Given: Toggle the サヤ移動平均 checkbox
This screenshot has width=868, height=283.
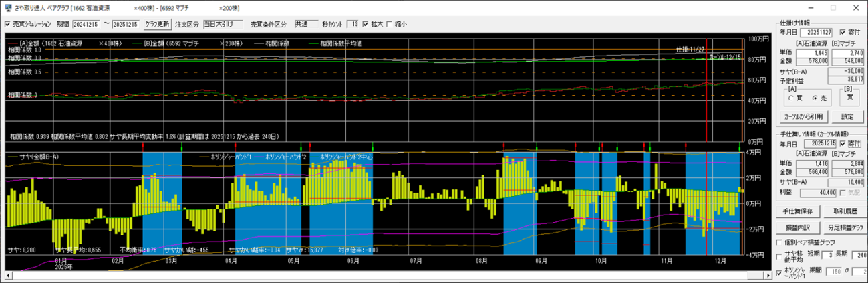Looking at the screenshot, I should 779,257.
